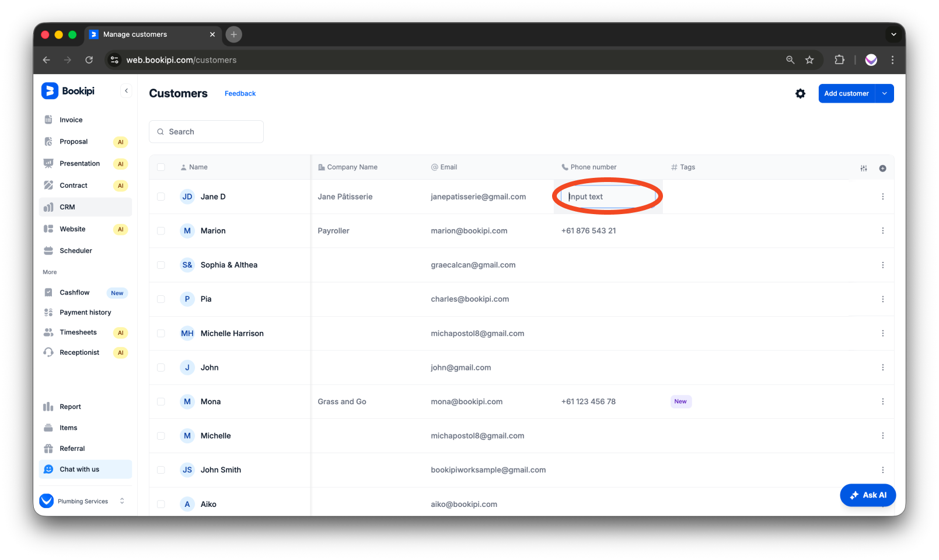The image size is (939, 560).
Task: Open Payment history from the sidebar
Action: (85, 312)
